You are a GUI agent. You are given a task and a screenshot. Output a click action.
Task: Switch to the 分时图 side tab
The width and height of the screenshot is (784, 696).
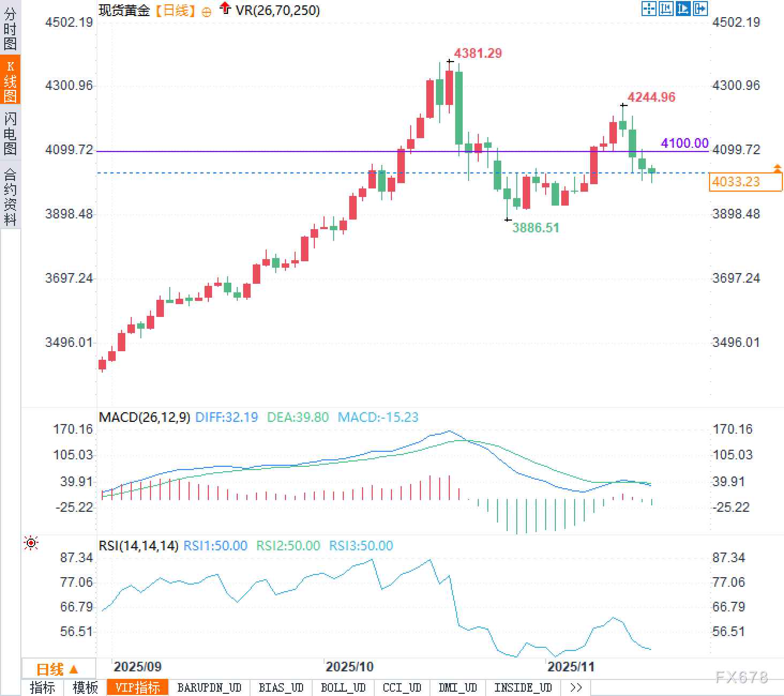pos(10,29)
